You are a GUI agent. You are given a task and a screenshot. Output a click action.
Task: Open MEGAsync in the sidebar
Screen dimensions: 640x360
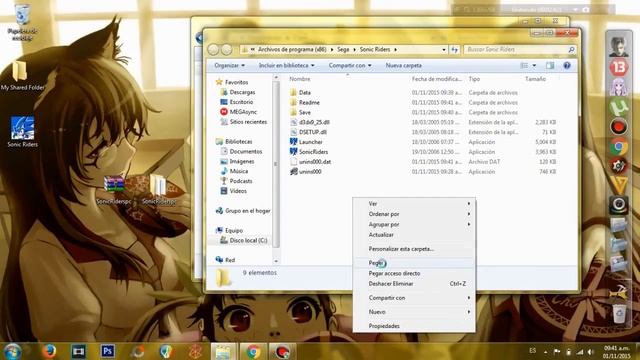pos(243,112)
